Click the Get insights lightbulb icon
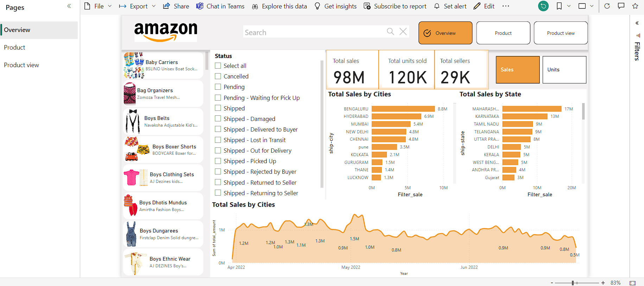Image resolution: width=644 pixels, height=286 pixels. point(317,6)
